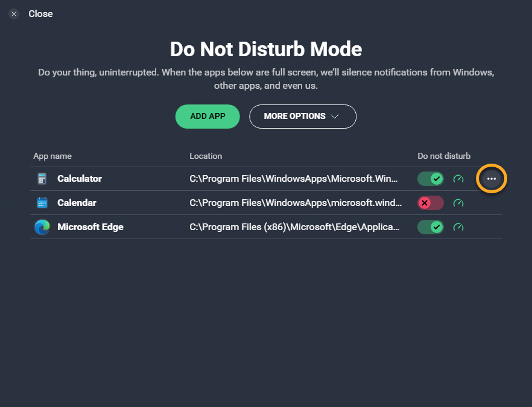Disable Do Not Disturb for Calculator
Image resolution: width=532 pixels, height=407 pixels.
(x=431, y=179)
